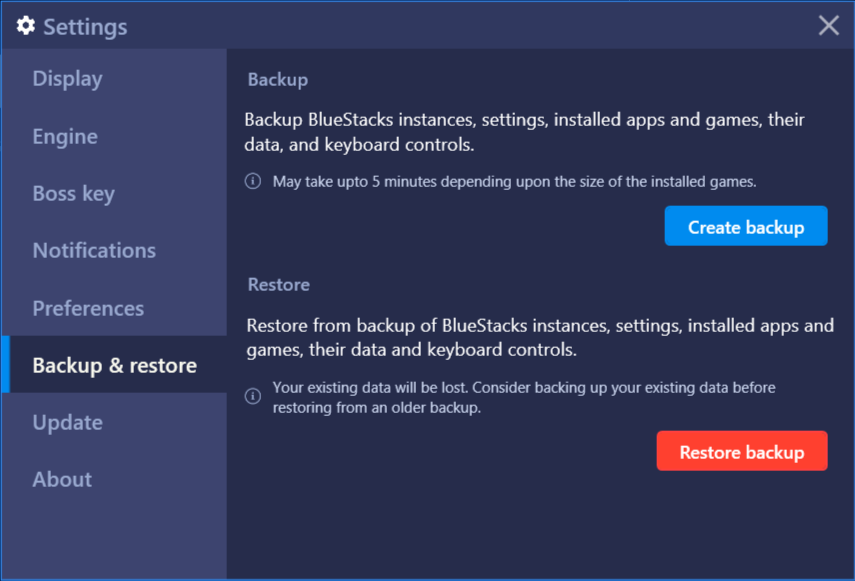Close the Settings window
Viewport: 855px width, 581px height.
(x=828, y=25)
